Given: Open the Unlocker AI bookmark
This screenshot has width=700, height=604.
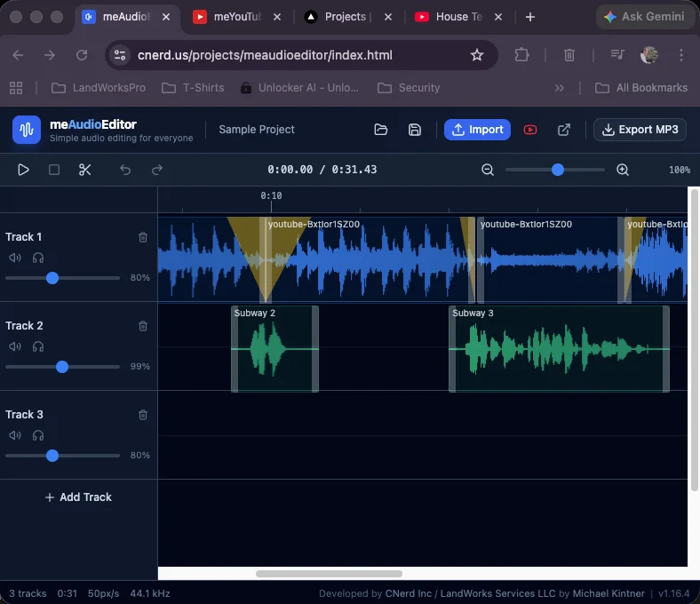Looking at the screenshot, I should click(299, 88).
